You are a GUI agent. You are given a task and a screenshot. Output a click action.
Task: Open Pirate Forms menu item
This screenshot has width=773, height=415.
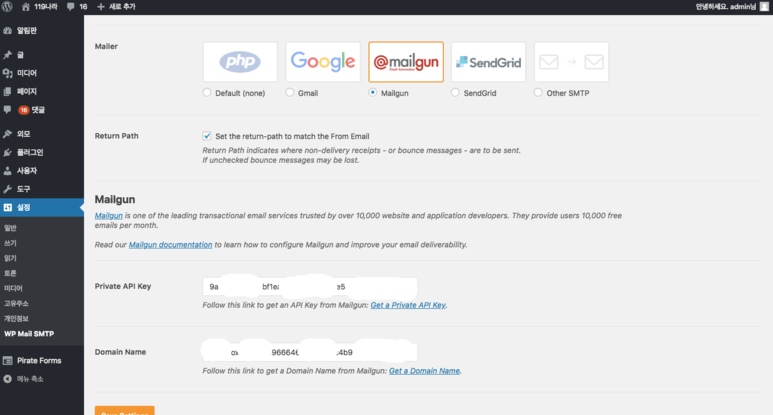coord(39,360)
